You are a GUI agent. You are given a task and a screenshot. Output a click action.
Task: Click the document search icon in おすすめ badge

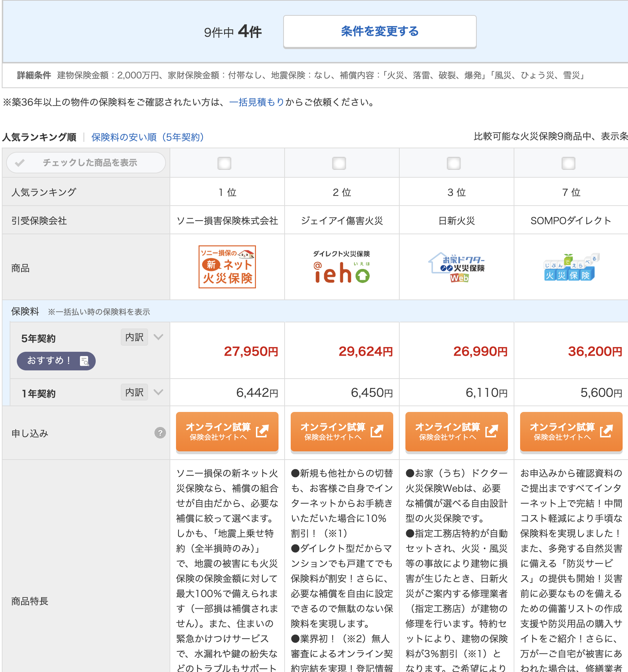click(x=84, y=361)
